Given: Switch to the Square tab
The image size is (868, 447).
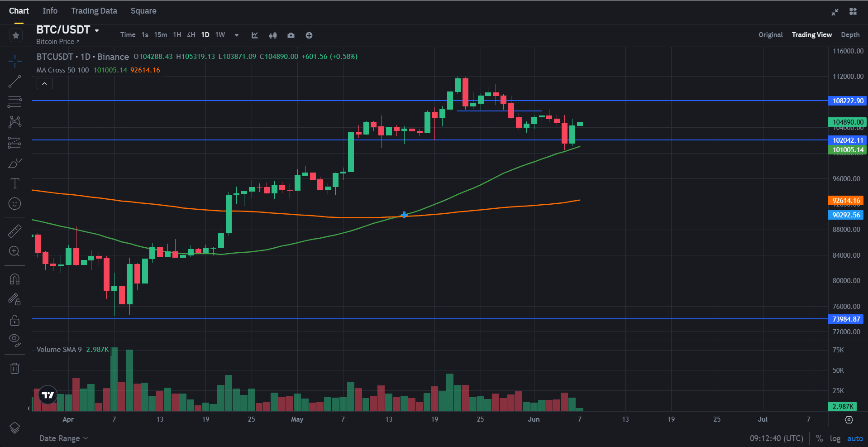Looking at the screenshot, I should [143, 11].
